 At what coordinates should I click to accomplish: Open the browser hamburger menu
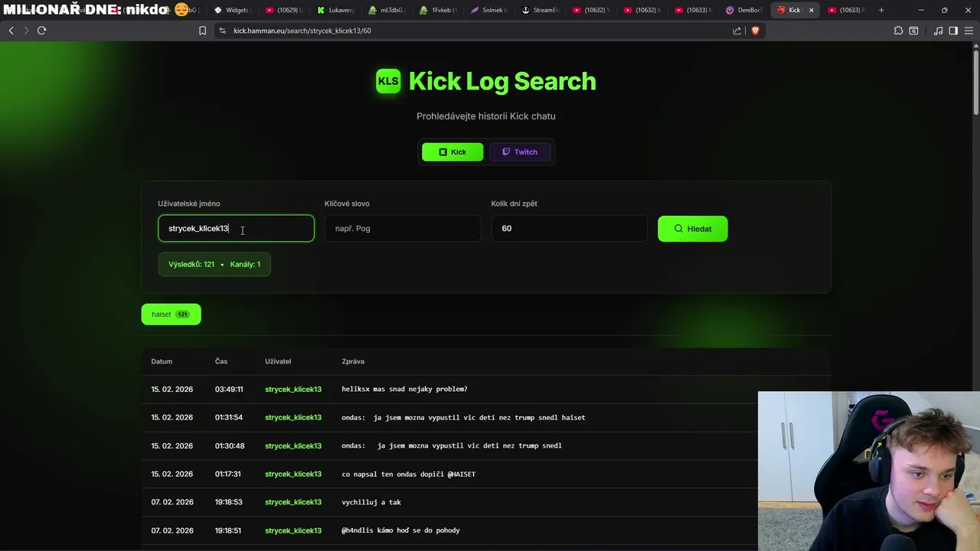tap(969, 31)
